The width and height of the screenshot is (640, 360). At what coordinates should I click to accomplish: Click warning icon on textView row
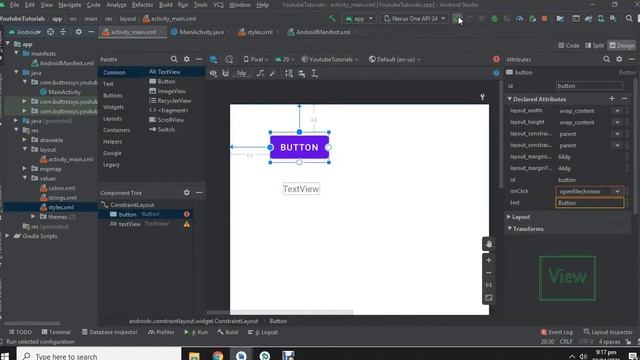(x=187, y=224)
